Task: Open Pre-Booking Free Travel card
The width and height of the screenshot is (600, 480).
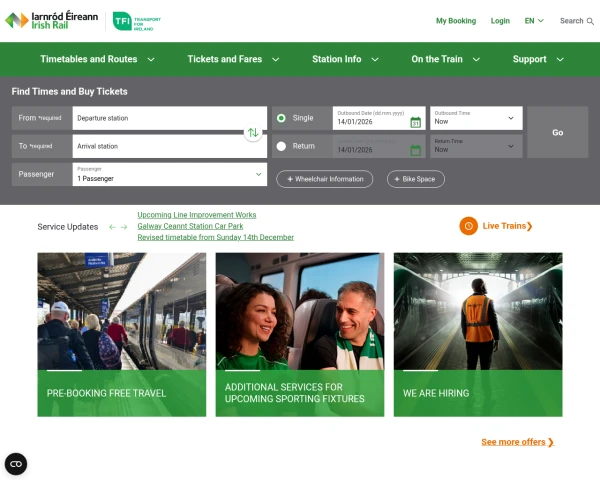Action: [122, 335]
